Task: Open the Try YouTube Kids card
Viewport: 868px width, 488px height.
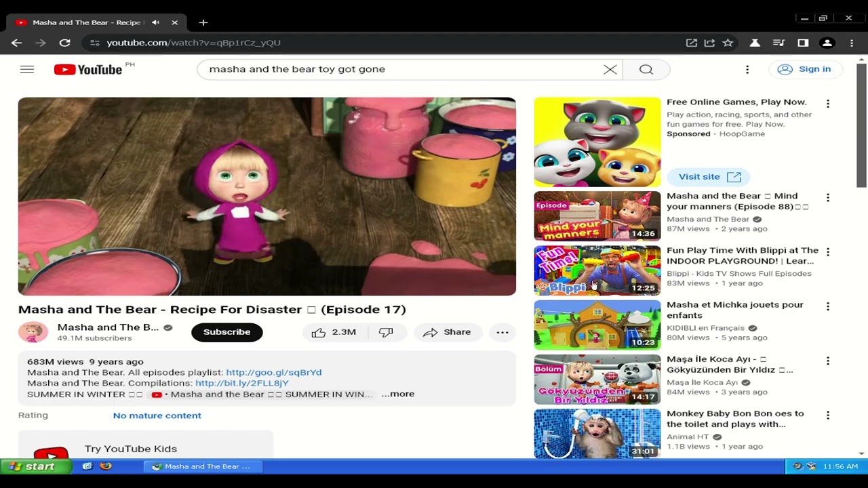Action: [146, 445]
